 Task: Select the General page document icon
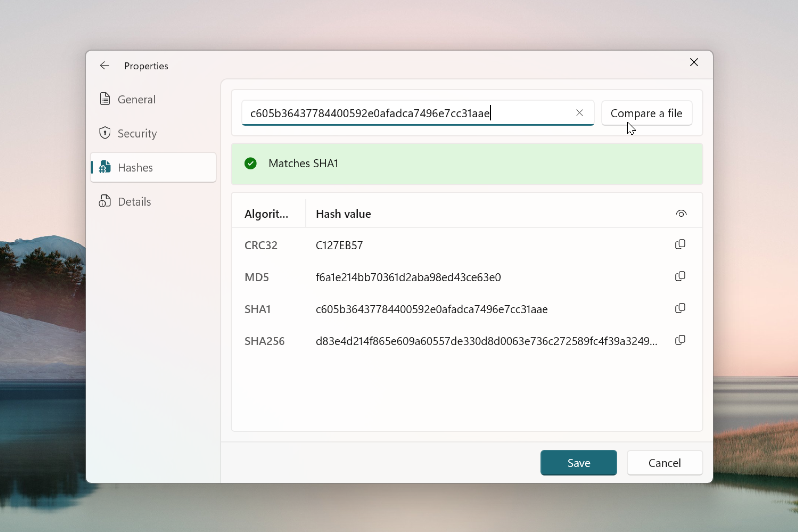105,98
